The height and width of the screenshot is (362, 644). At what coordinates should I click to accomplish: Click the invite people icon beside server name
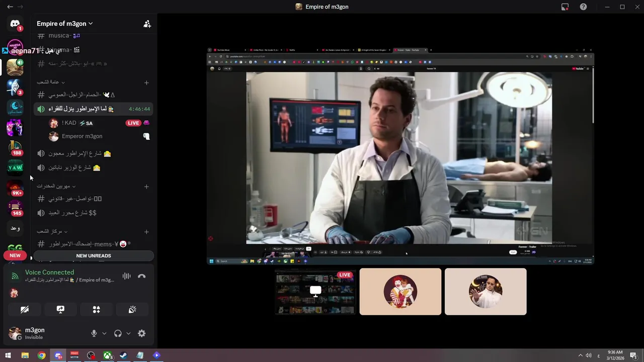click(x=147, y=24)
